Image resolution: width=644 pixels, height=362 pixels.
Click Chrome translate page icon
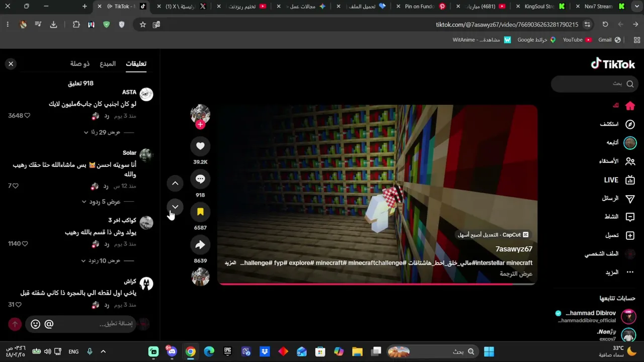tap(156, 24)
